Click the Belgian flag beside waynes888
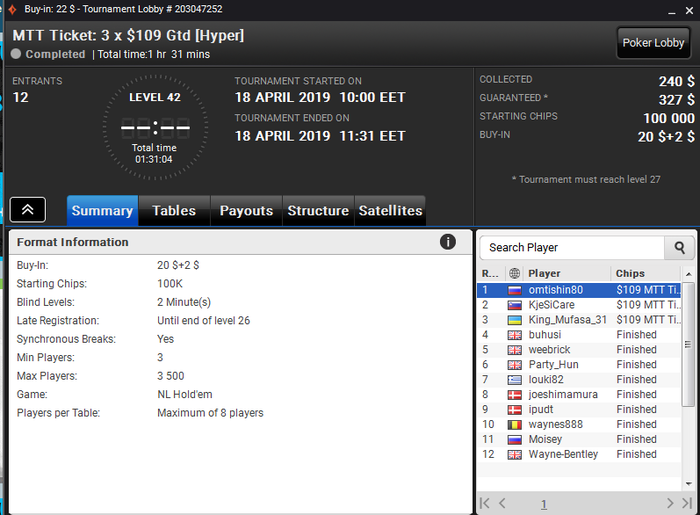This screenshot has height=515, width=700. [515, 425]
